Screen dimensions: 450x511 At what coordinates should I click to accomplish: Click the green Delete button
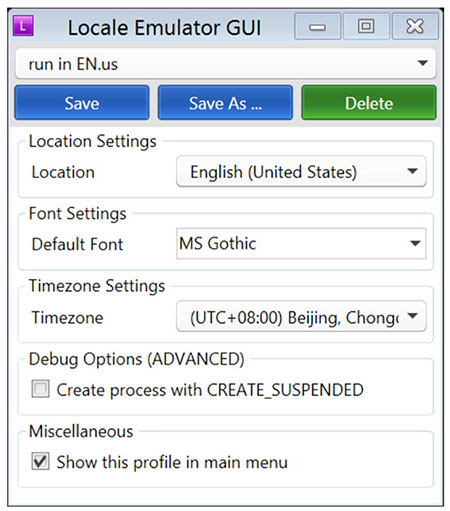369,103
